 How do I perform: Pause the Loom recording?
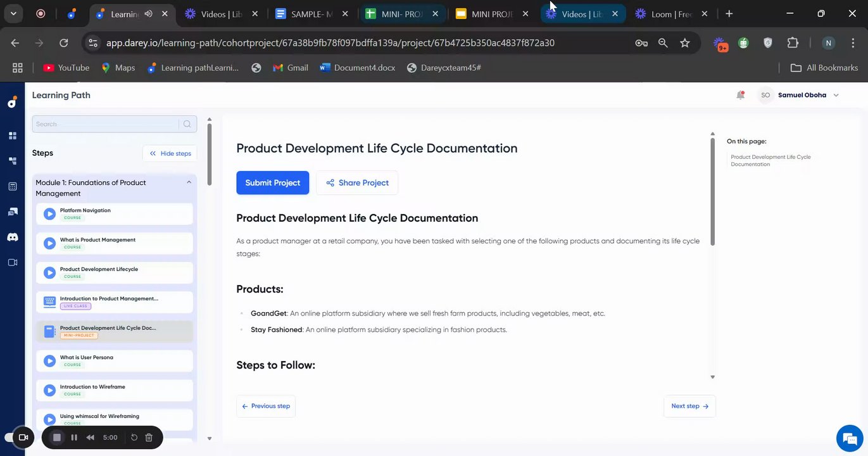tap(74, 437)
